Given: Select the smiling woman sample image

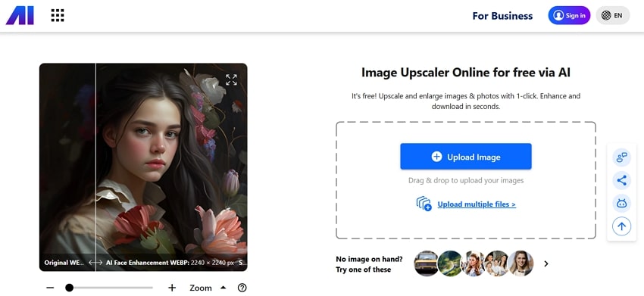Looking at the screenshot, I should (521, 263).
